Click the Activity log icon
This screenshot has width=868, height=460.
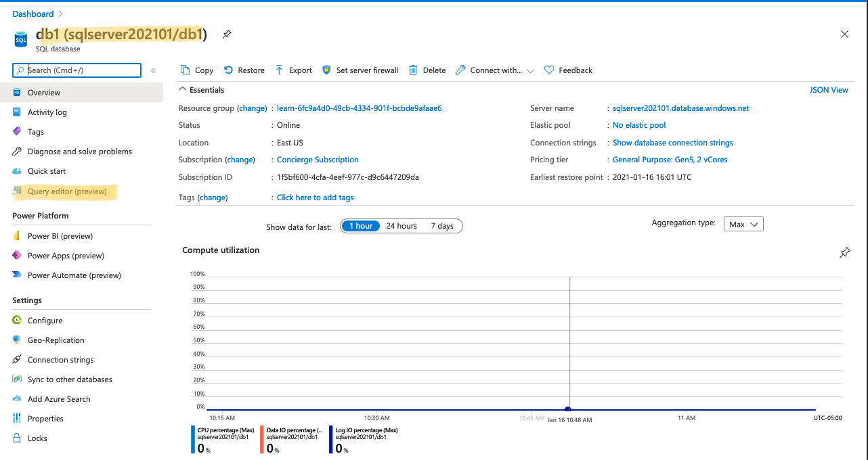[17, 112]
